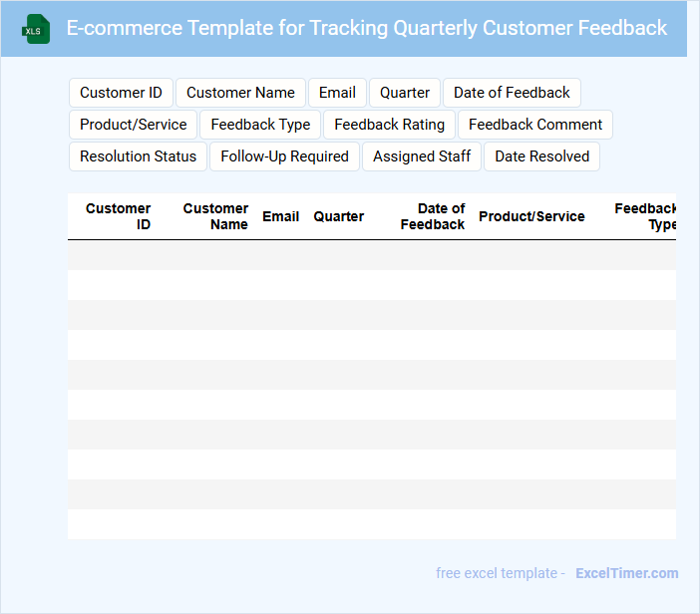Click the Date Resolved tag
This screenshot has width=700, height=614.
[x=541, y=156]
